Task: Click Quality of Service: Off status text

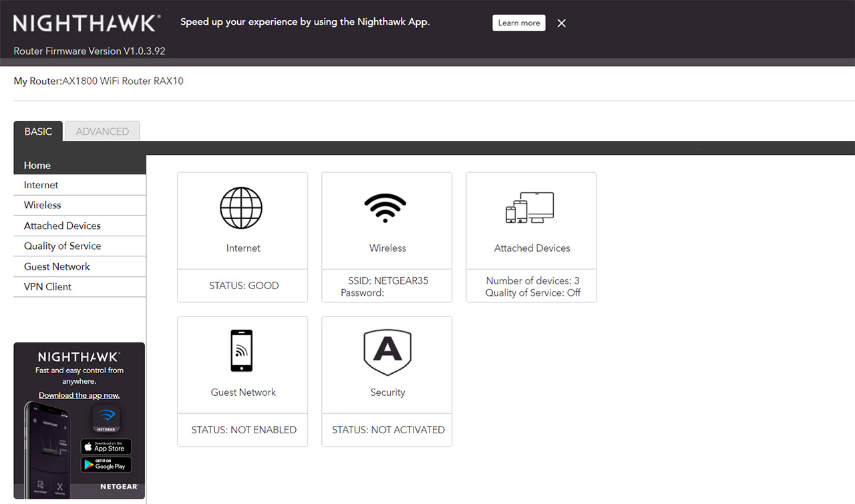Action: [x=533, y=292]
